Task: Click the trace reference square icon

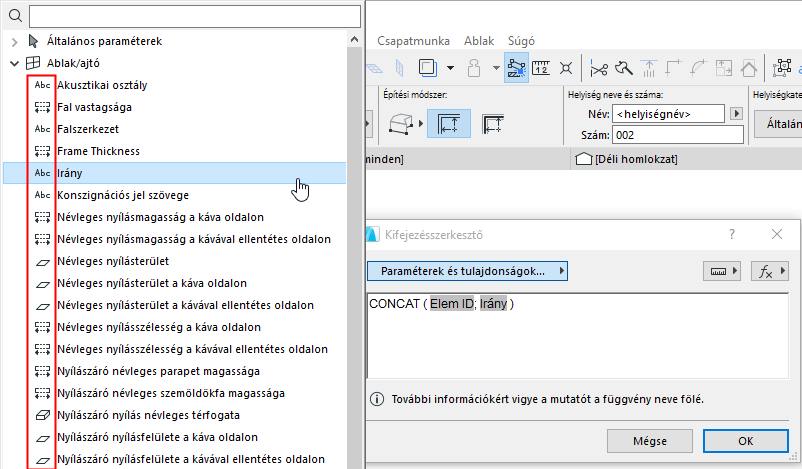Action: pyautogui.click(x=427, y=68)
